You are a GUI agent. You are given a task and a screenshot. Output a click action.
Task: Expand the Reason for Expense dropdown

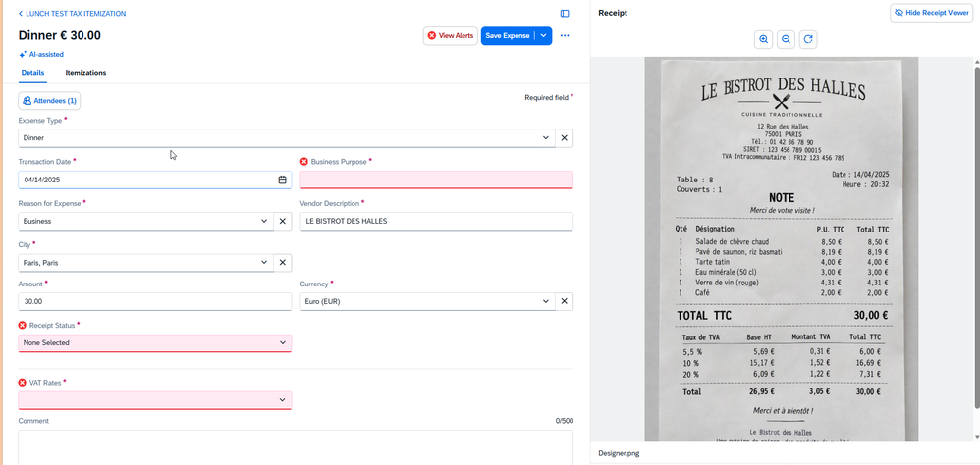[x=264, y=221]
